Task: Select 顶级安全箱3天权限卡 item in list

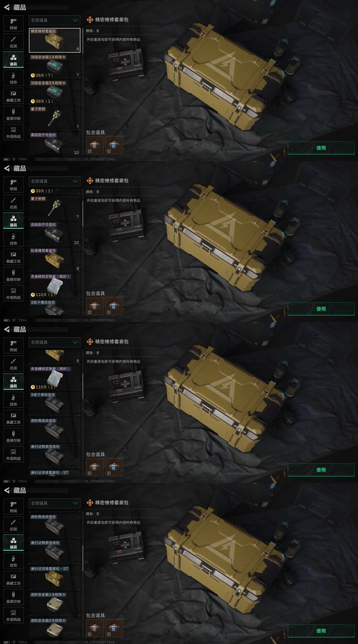Action: tap(55, 92)
